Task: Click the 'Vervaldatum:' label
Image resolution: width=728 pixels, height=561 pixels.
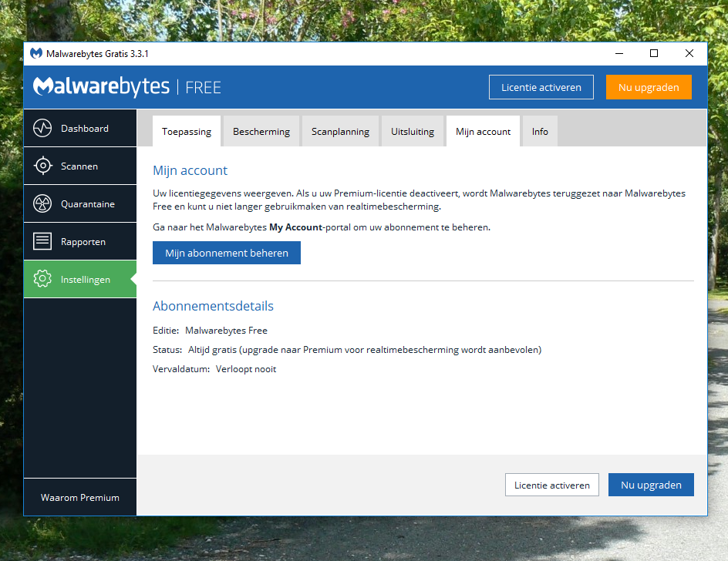Action: 181,369
